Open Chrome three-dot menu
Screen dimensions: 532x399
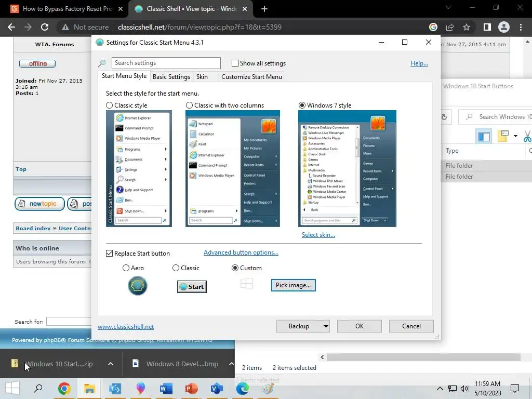(x=521, y=27)
